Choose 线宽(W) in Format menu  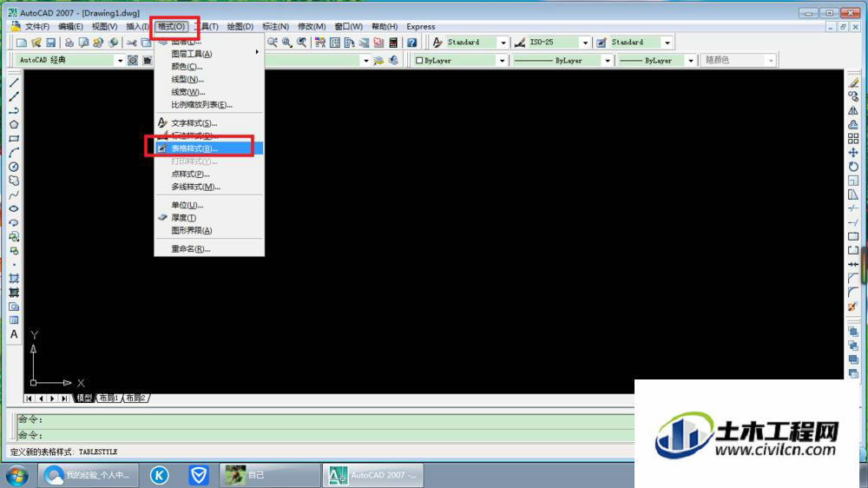pyautogui.click(x=208, y=92)
